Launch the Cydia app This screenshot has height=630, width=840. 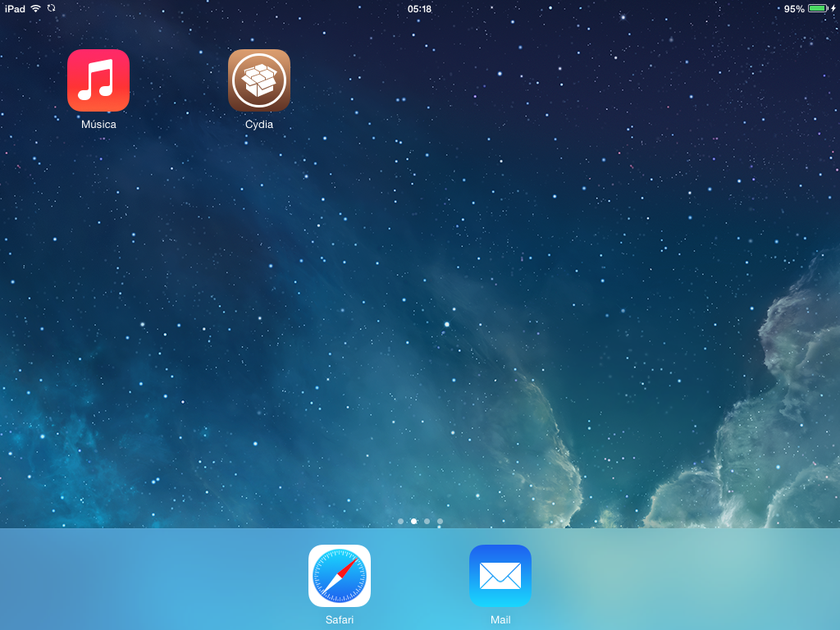(x=259, y=80)
